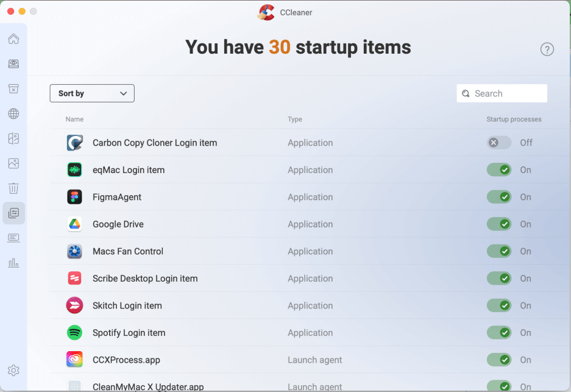Select the Skitch Login item name
Viewport: 571px width, 392px height.
point(127,305)
